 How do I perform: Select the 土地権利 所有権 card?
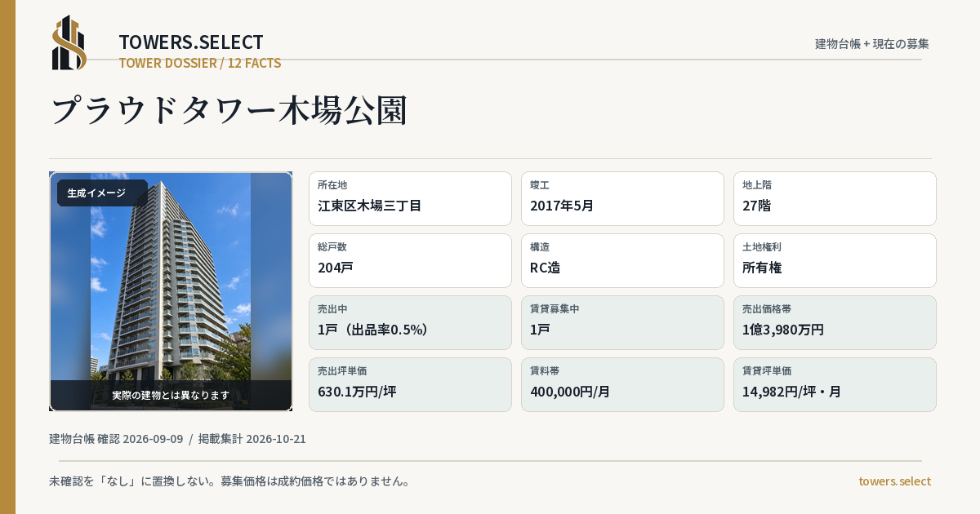(x=835, y=260)
